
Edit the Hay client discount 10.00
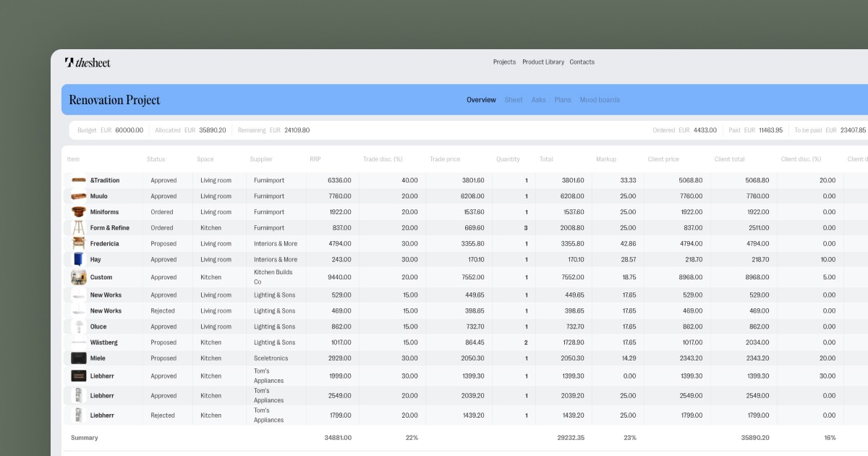[x=827, y=260]
